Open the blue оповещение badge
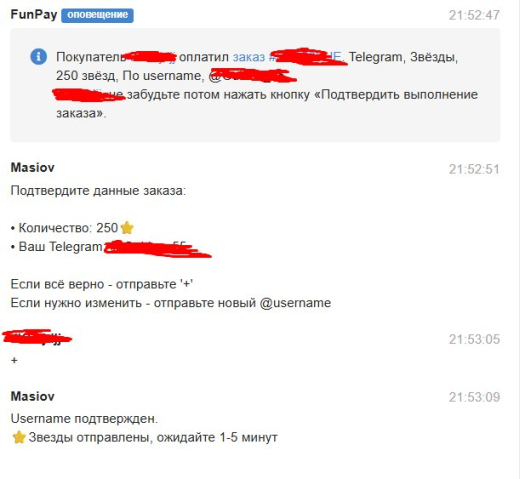This screenshot has width=525, height=479. (97, 15)
